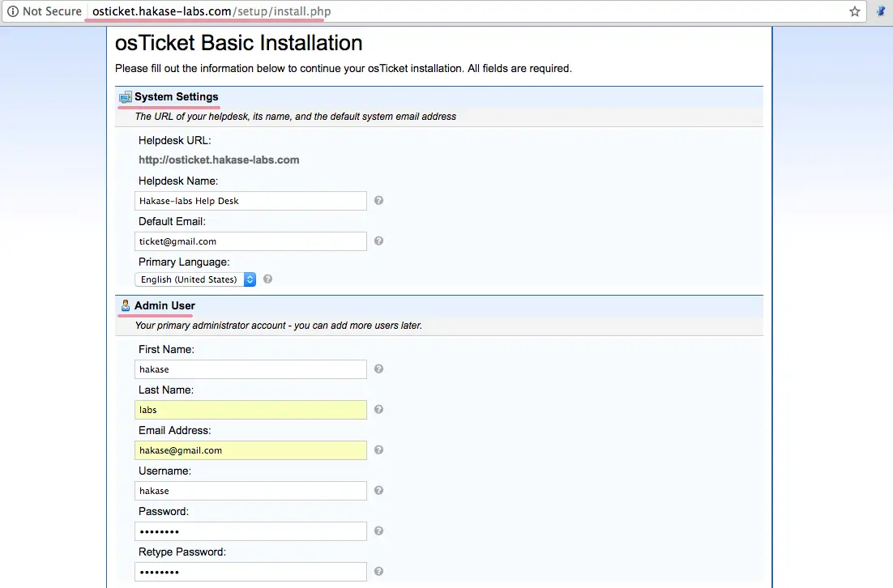Click the Retype Password input field
893x588 pixels.
[250, 572]
